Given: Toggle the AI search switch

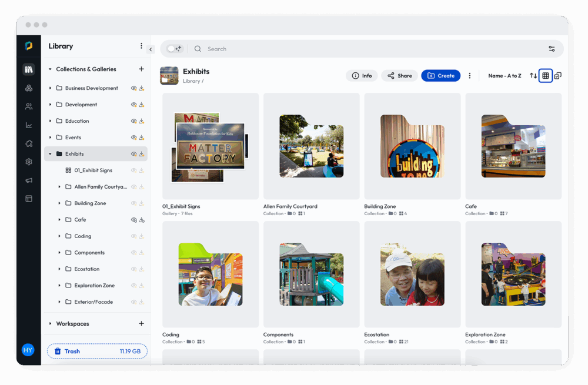Looking at the screenshot, I should pyautogui.click(x=174, y=49).
